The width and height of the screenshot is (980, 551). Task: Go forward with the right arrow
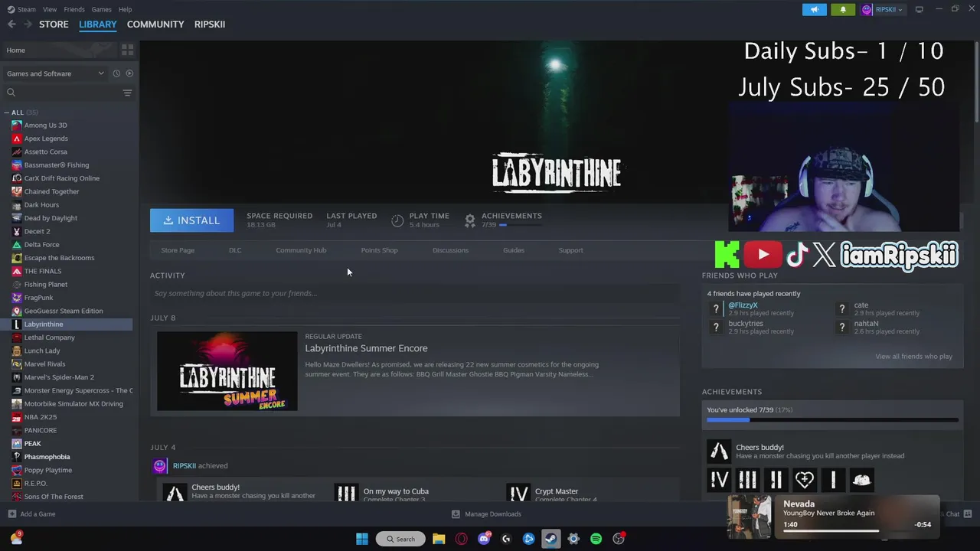click(28, 24)
